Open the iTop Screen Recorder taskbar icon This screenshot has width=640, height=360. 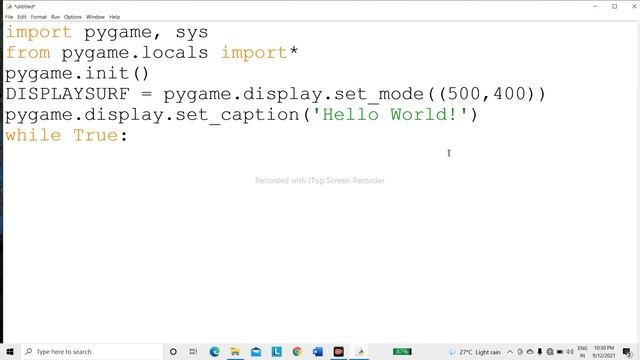(x=338, y=351)
